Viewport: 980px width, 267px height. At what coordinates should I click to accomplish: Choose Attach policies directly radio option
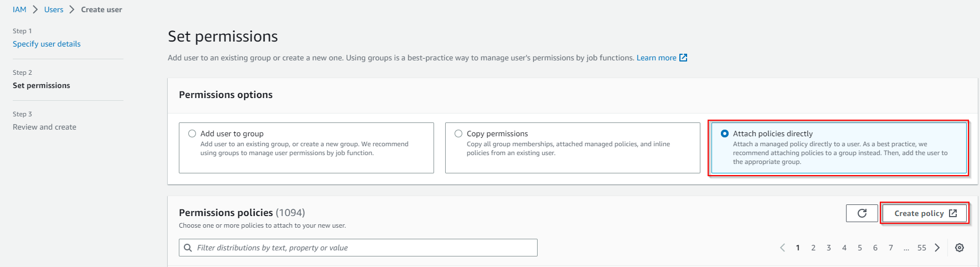[x=725, y=133]
